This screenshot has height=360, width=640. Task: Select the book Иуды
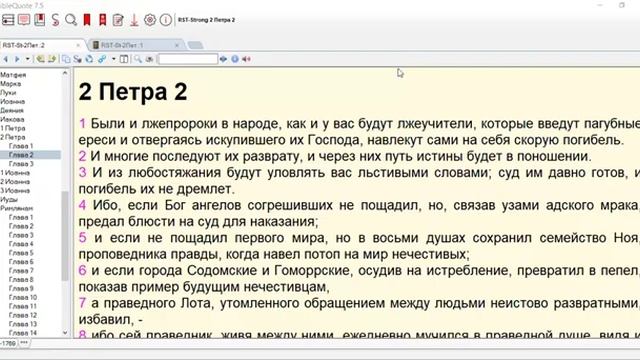point(9,200)
